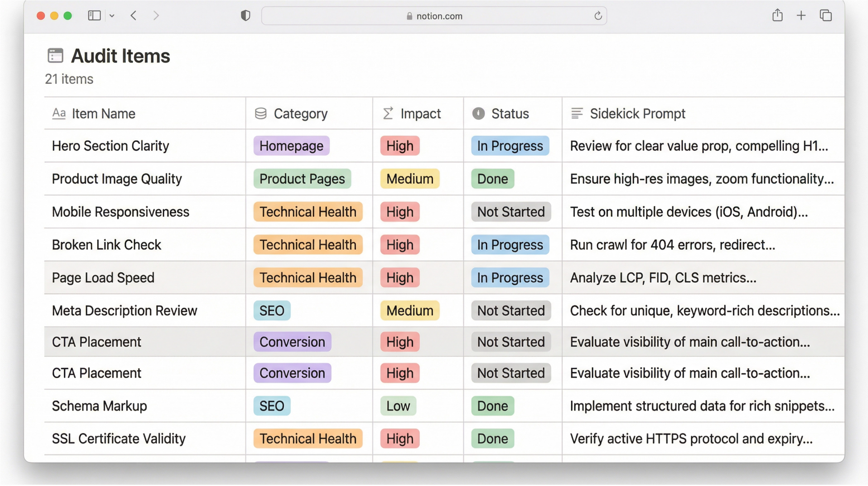
Task: Click the 21 items count label
Action: coord(69,79)
